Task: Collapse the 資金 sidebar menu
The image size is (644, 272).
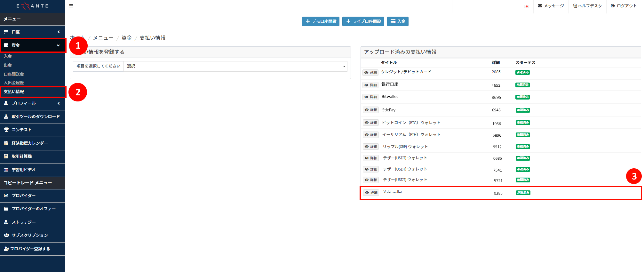Action: click(x=33, y=45)
